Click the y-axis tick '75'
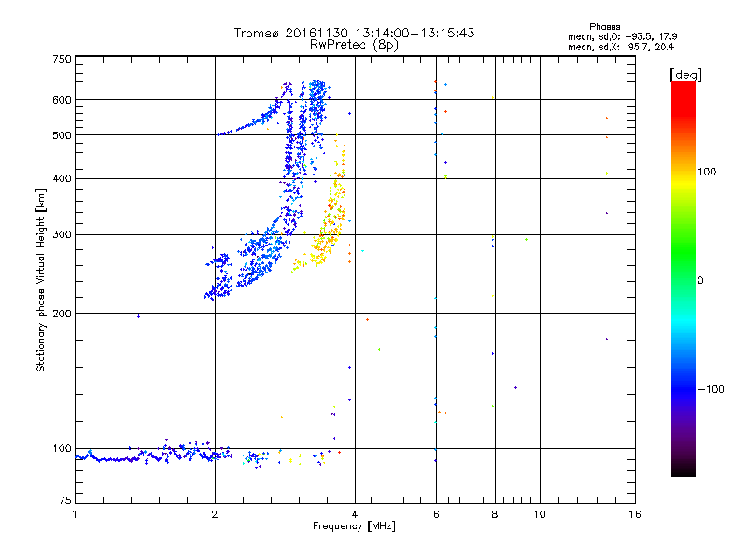The image size is (747, 560). pos(65,500)
